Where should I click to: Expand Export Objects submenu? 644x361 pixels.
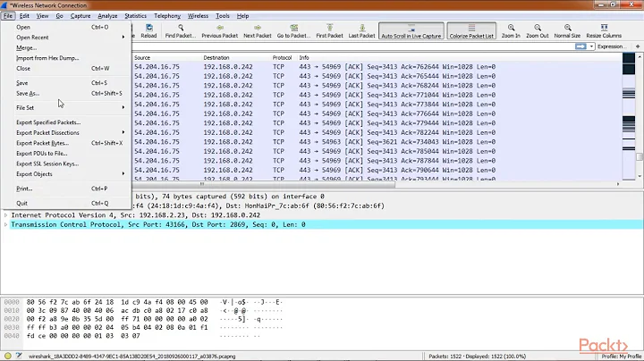tap(65, 174)
